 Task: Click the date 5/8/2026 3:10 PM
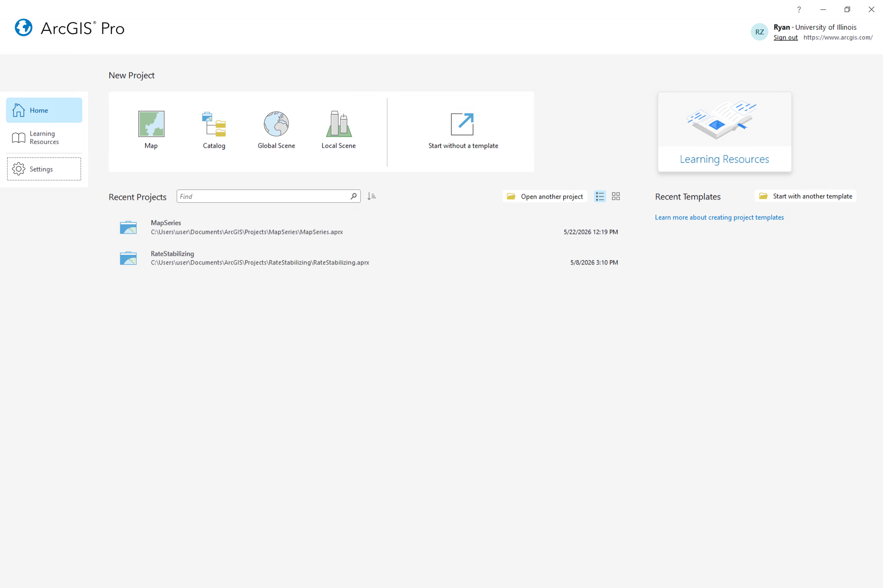tap(594, 262)
